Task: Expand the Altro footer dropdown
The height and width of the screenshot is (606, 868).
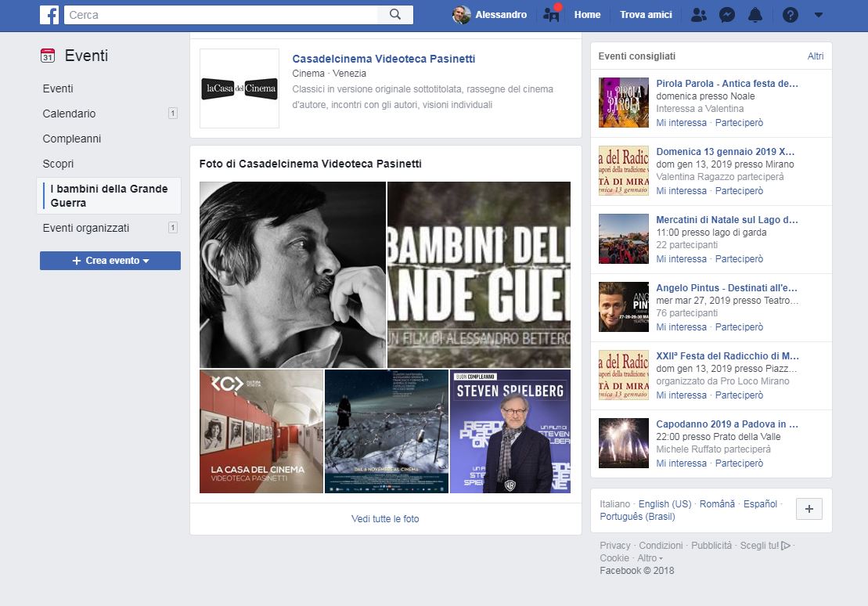Action: (650, 557)
